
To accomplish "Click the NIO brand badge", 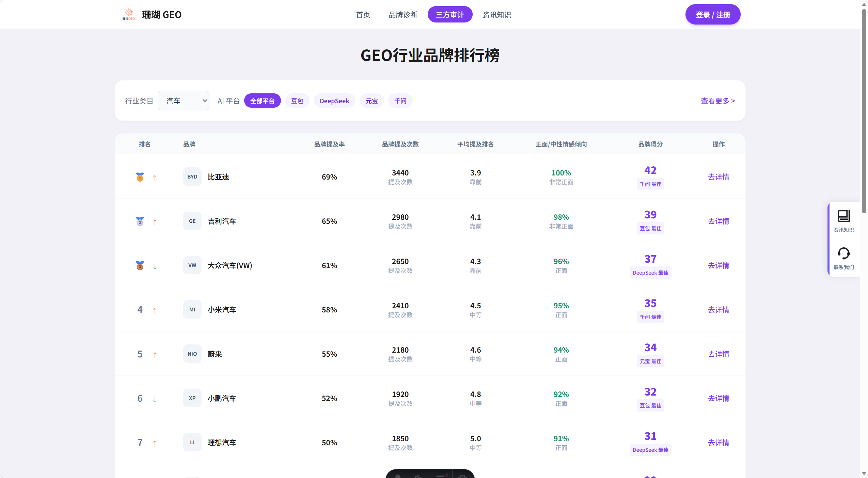I will (x=192, y=354).
